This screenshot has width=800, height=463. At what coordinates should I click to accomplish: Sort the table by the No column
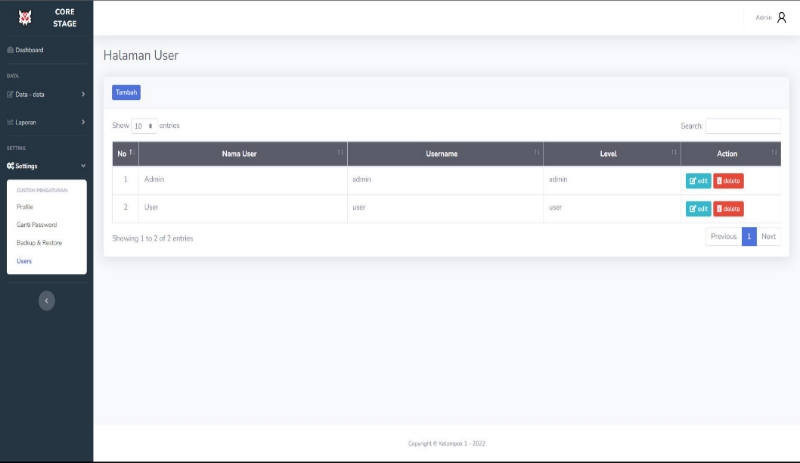click(125, 154)
